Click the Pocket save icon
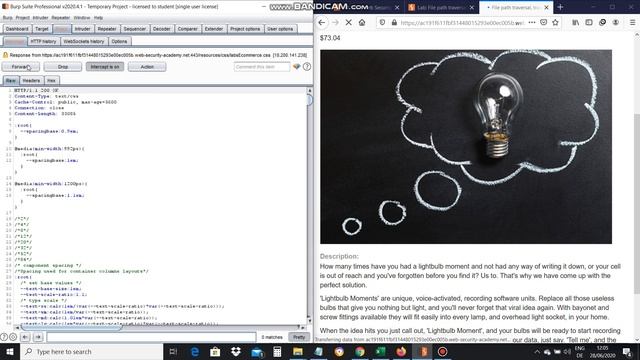The image size is (640, 360). 544,23
